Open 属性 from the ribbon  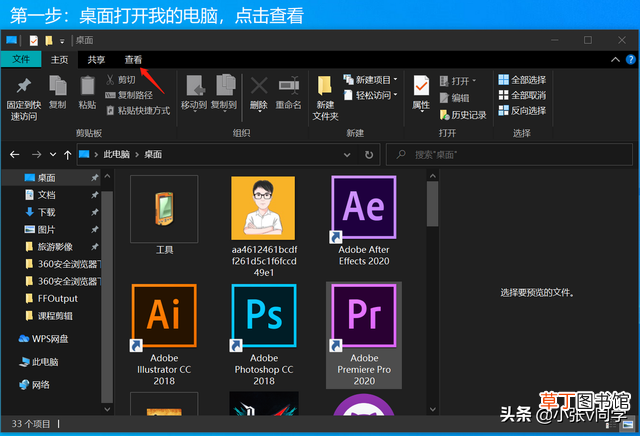[x=421, y=93]
